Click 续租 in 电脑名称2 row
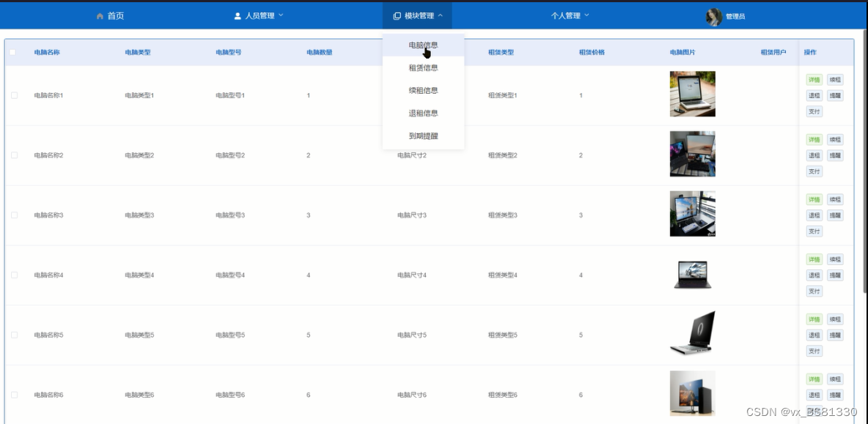Viewport: 868px width, 424px height. click(835, 139)
